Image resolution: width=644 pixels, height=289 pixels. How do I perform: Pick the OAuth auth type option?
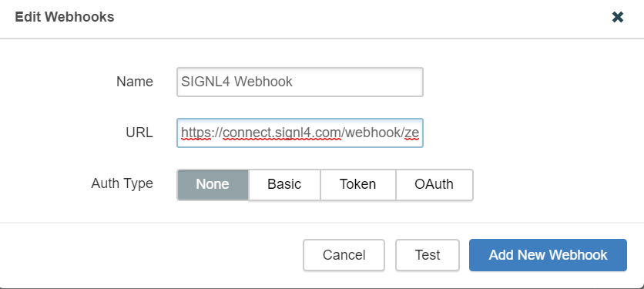(434, 184)
